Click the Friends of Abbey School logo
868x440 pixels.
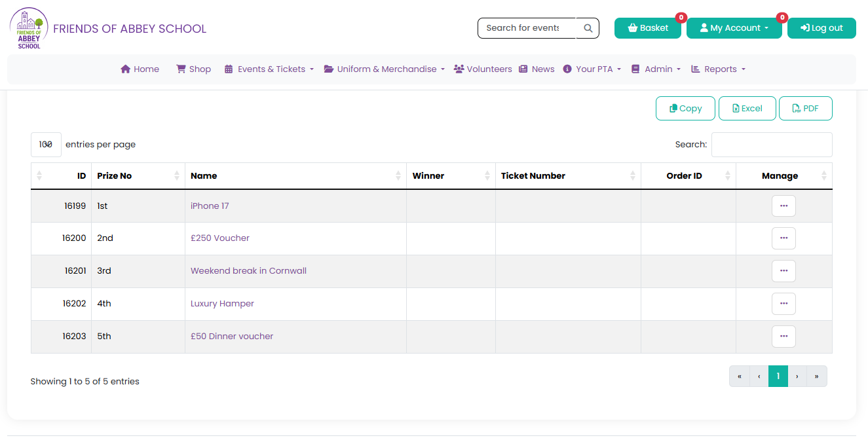pos(29,28)
